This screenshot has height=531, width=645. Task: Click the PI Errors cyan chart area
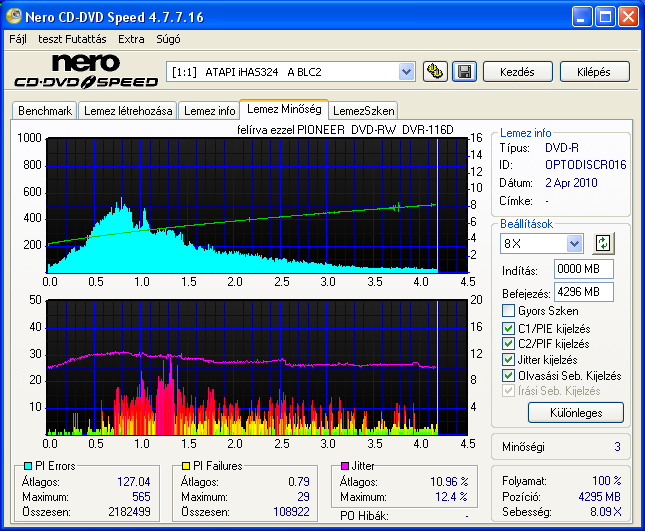pos(257,206)
